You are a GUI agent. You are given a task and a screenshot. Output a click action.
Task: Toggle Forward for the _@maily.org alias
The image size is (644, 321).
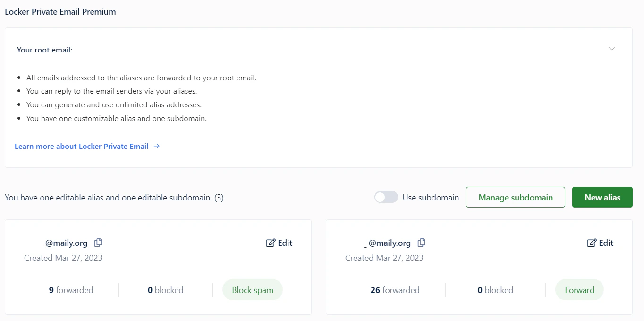[x=579, y=290]
